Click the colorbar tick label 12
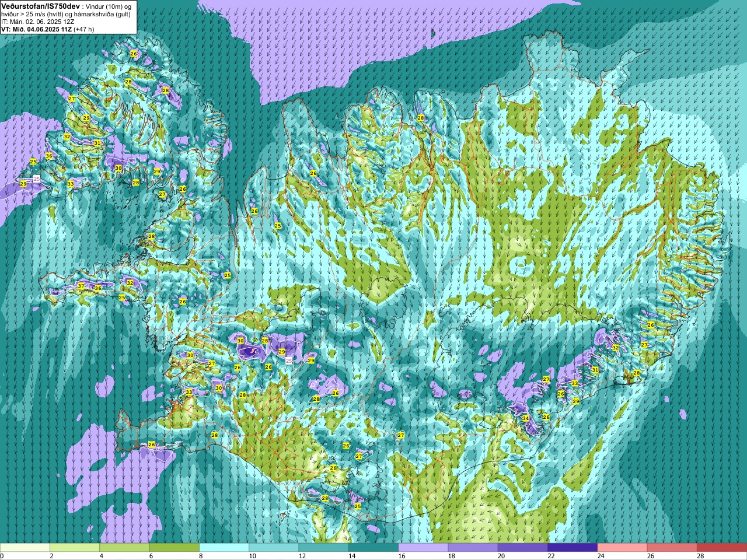 [x=302, y=556]
